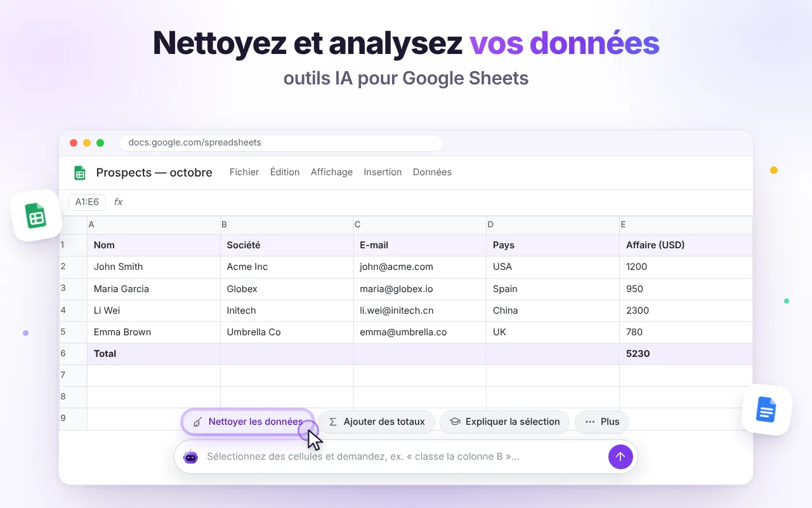Open the Données menu

[432, 172]
